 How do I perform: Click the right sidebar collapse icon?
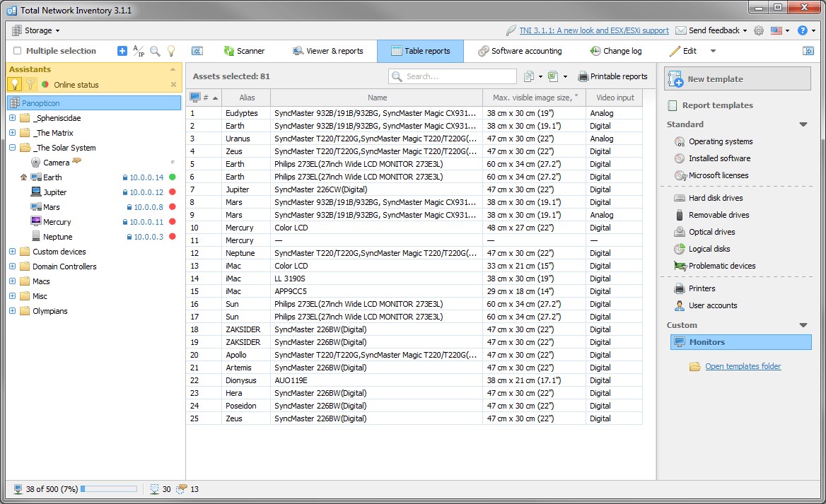(808, 51)
